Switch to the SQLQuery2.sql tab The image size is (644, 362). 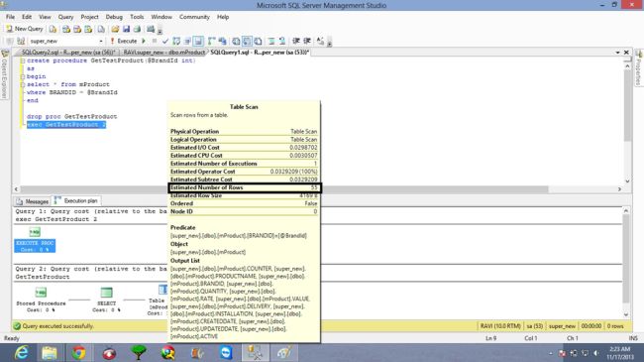pyautogui.click(x=68, y=53)
